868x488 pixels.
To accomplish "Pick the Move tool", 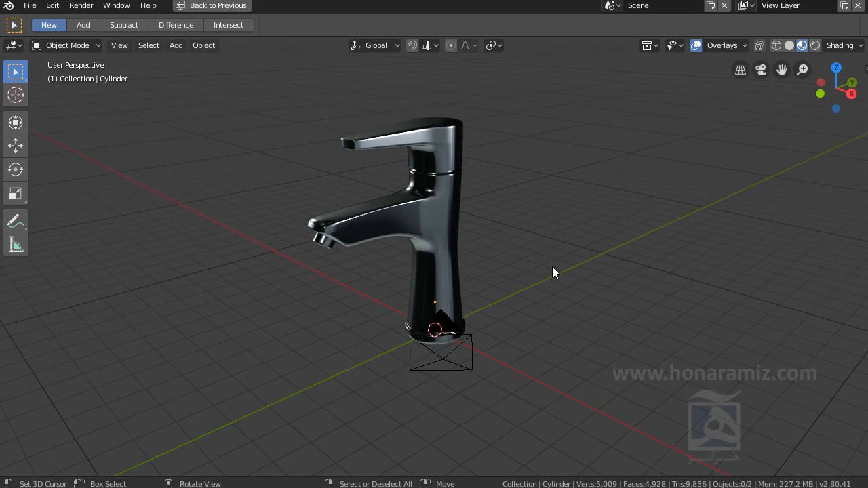I will click(x=16, y=146).
